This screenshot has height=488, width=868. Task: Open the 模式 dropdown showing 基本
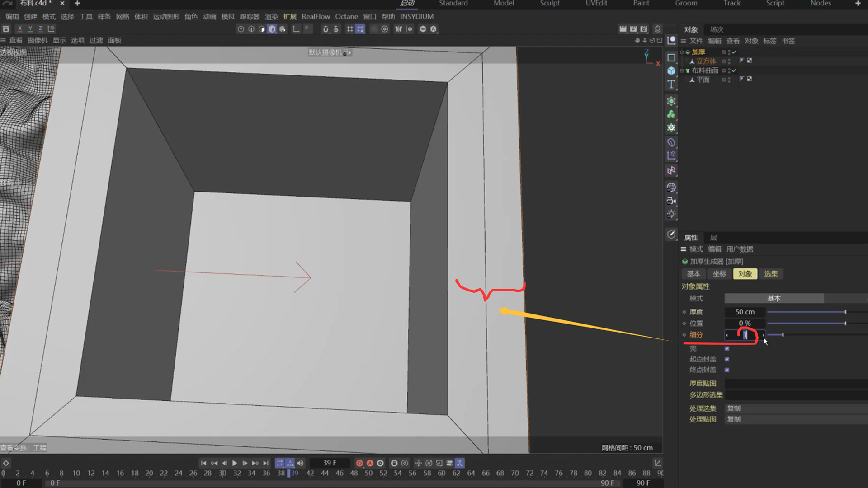click(x=774, y=299)
